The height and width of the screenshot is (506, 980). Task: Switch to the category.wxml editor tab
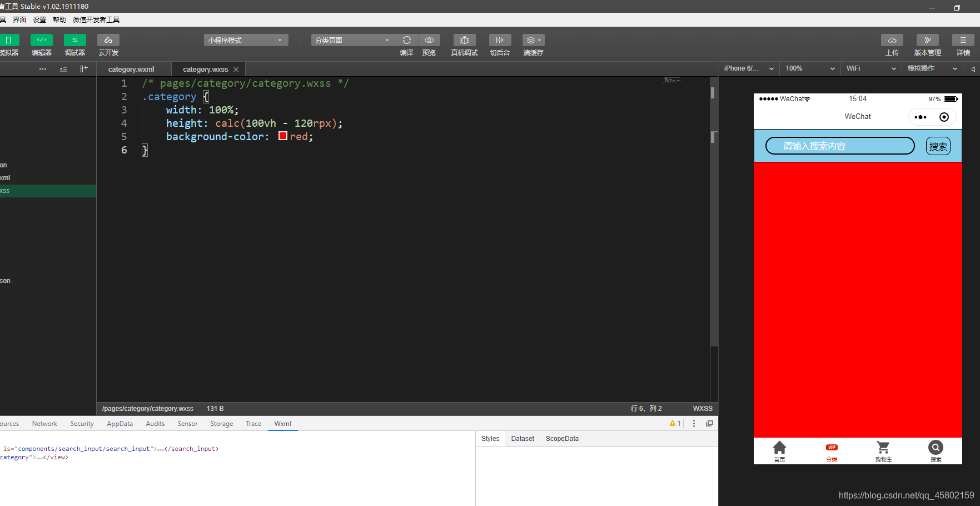131,70
